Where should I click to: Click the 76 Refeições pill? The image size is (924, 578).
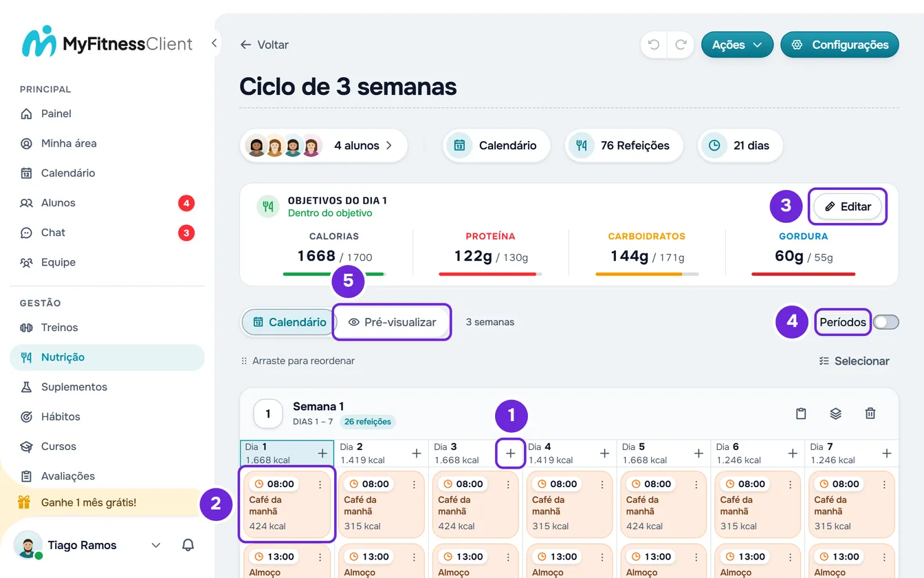tap(624, 145)
